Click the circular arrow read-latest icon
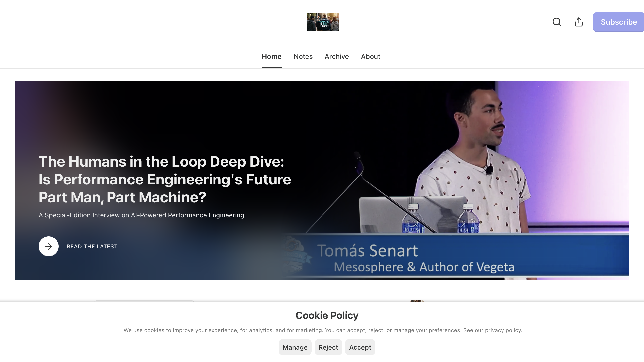Image resolution: width=644 pixels, height=362 pixels. click(x=48, y=246)
